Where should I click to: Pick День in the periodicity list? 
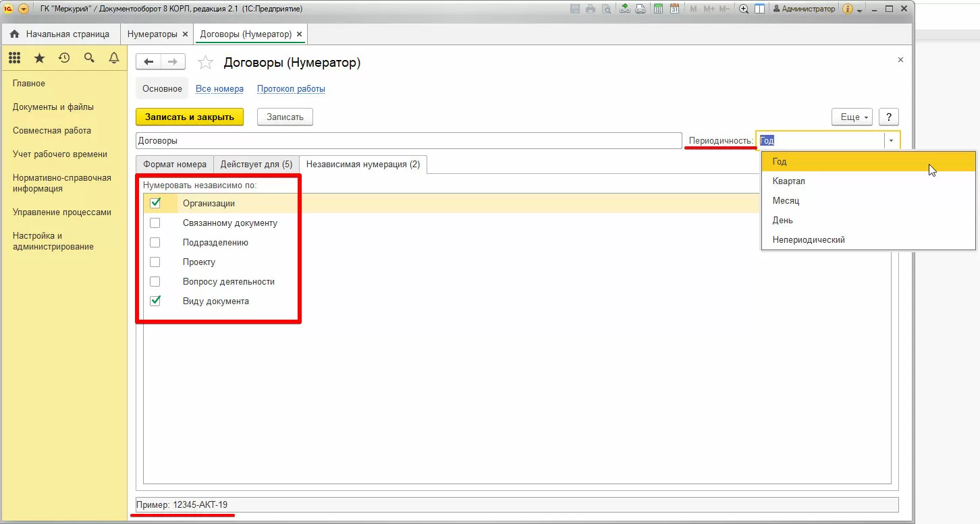[869, 220]
